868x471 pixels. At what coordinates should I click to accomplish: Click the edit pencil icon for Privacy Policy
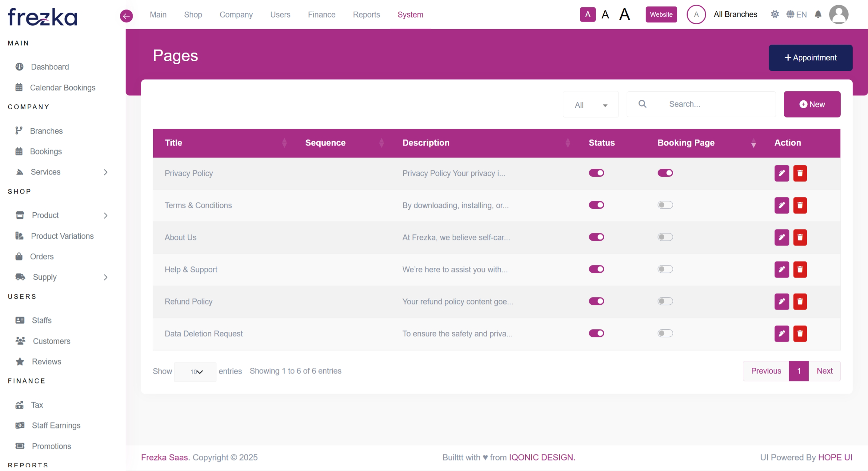coord(782,173)
